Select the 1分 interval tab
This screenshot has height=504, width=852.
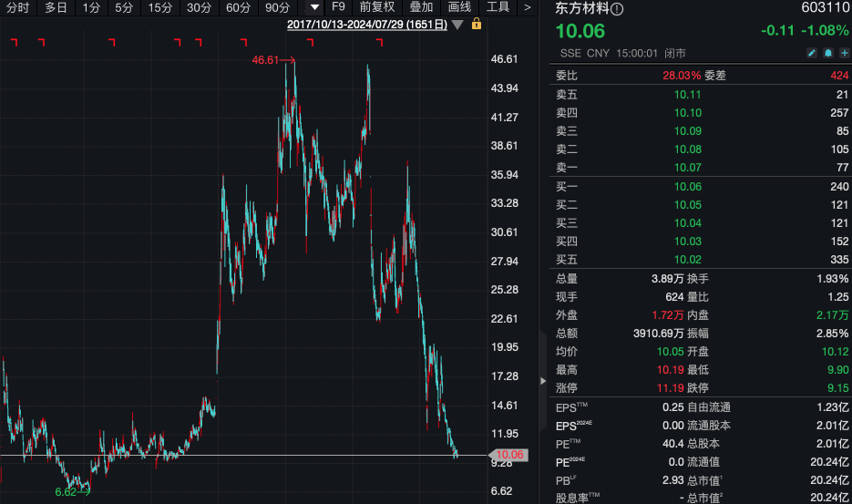point(91,7)
